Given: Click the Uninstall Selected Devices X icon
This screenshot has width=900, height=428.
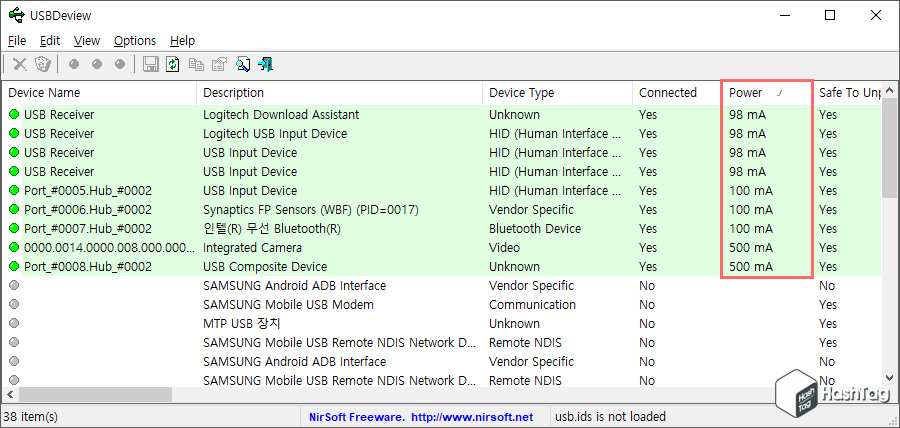Looking at the screenshot, I should tap(20, 64).
